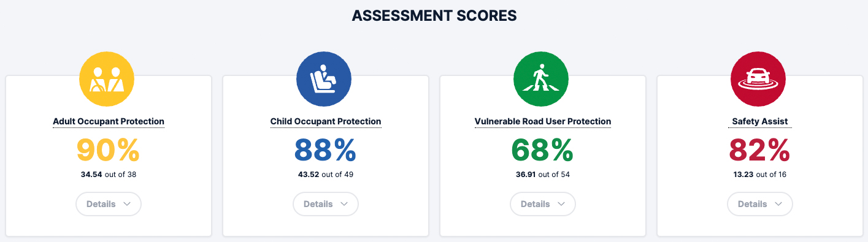
Task: Select the 36.91 out of 54 text
Action: coord(543,175)
